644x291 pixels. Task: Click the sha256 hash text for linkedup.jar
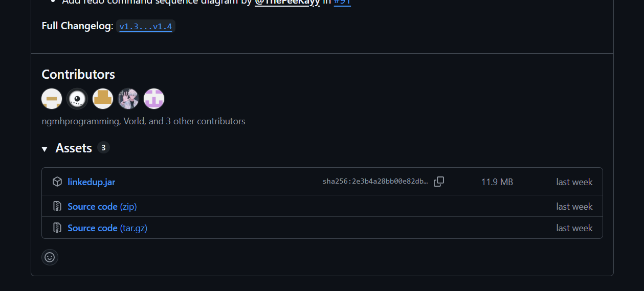(375, 182)
